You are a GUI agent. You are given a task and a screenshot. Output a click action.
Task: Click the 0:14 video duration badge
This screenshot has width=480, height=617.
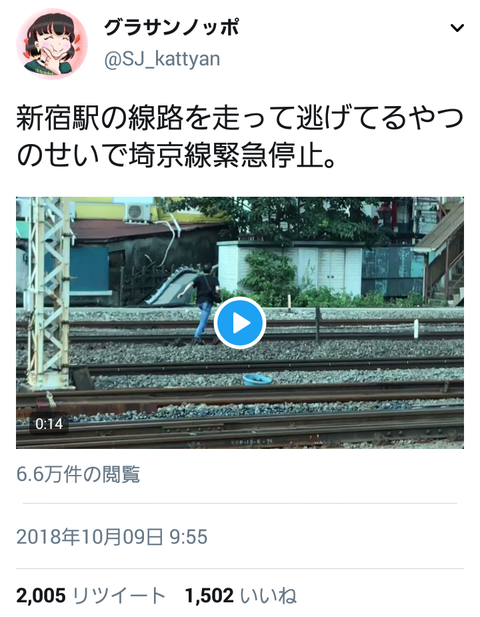pos(49,424)
